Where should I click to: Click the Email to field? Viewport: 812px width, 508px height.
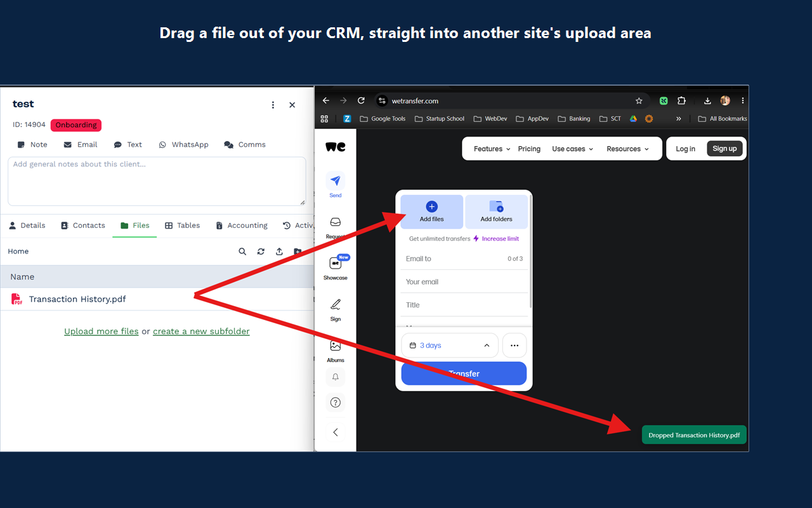(464, 258)
